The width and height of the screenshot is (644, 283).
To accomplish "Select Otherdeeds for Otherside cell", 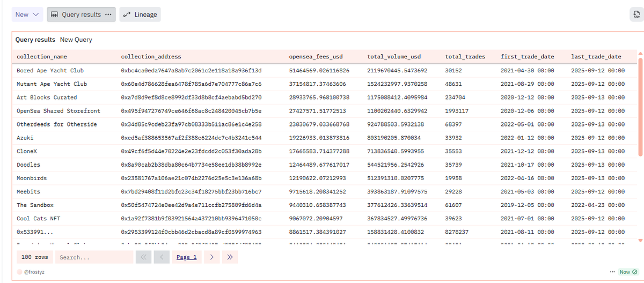I will click(x=57, y=124).
